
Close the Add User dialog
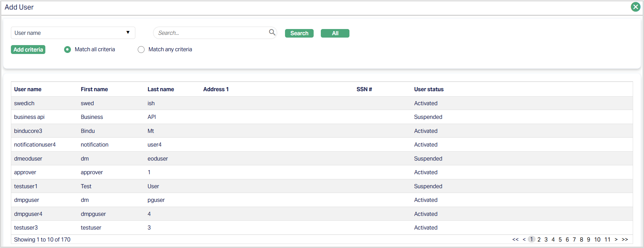pos(635,7)
